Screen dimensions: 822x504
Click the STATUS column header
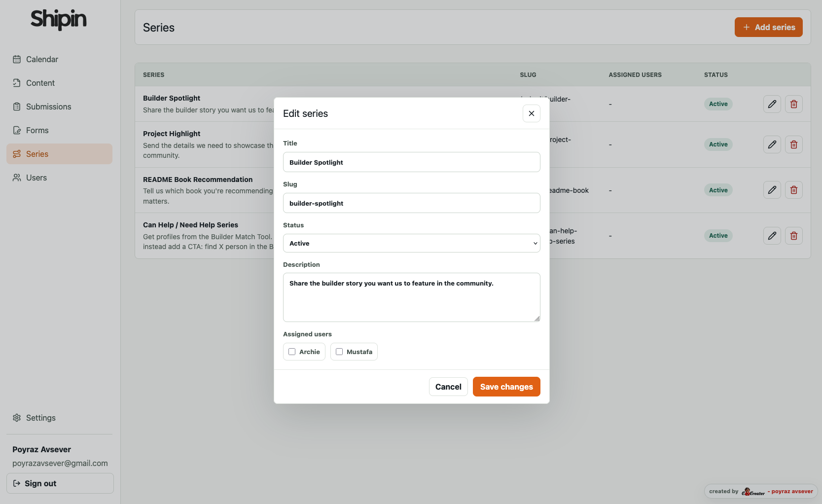point(716,75)
